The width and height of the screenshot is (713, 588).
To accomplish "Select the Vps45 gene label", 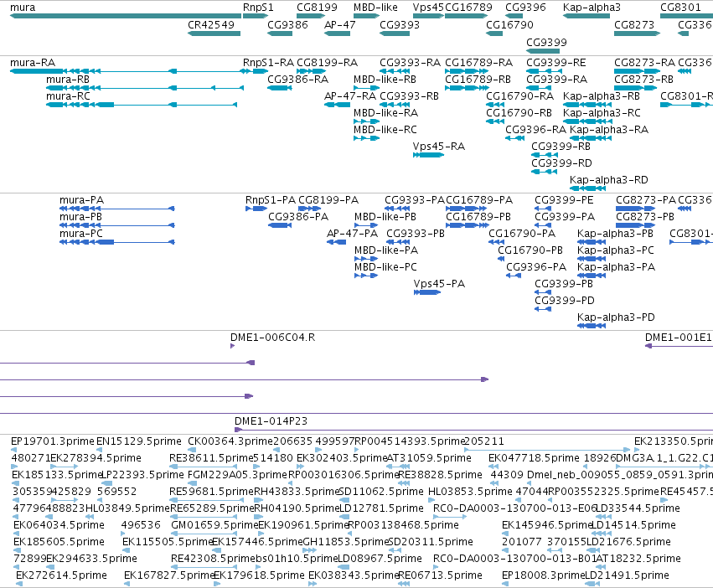I will pyautogui.click(x=428, y=8).
